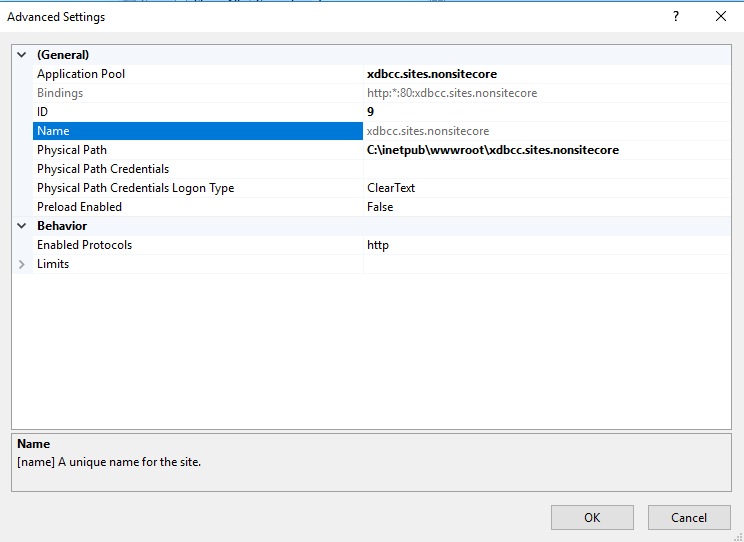
Task: Collapse the (General) section
Action: pos(22,55)
